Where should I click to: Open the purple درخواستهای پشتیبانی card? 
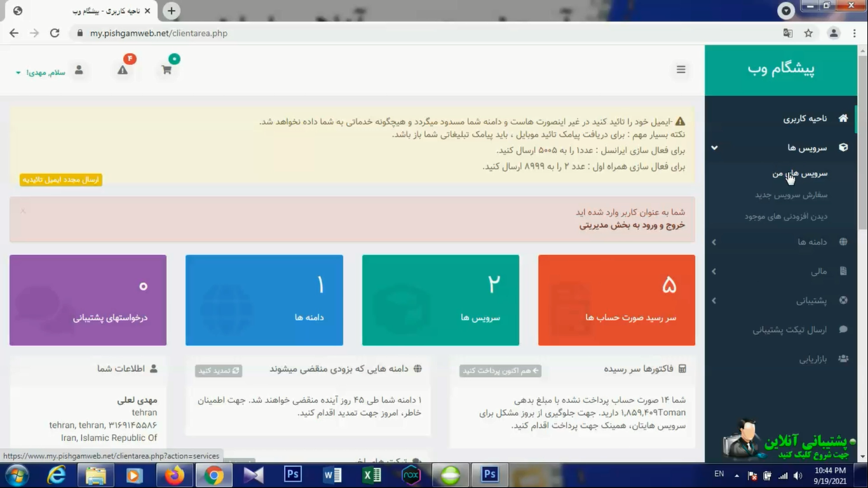tap(88, 301)
